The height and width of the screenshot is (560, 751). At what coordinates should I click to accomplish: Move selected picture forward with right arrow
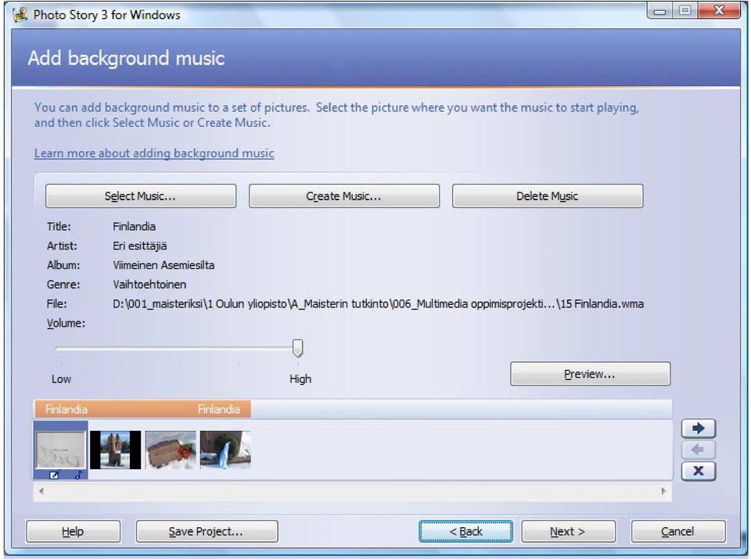pyautogui.click(x=699, y=429)
